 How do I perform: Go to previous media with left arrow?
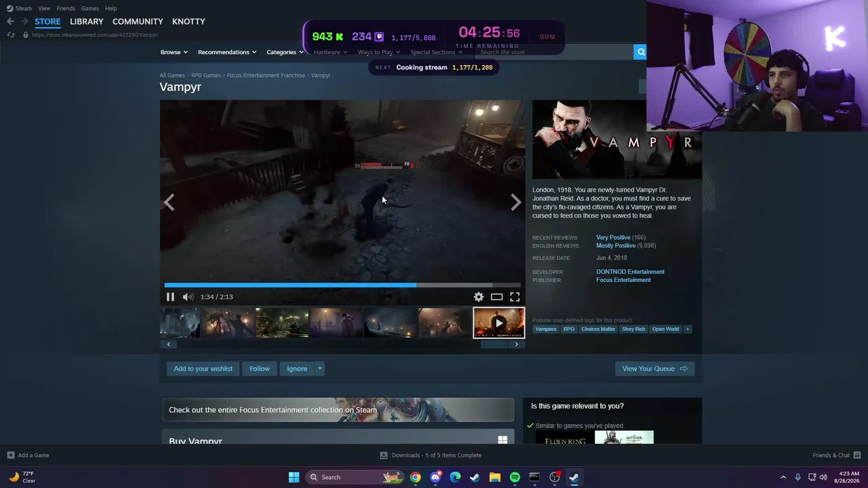(x=169, y=202)
